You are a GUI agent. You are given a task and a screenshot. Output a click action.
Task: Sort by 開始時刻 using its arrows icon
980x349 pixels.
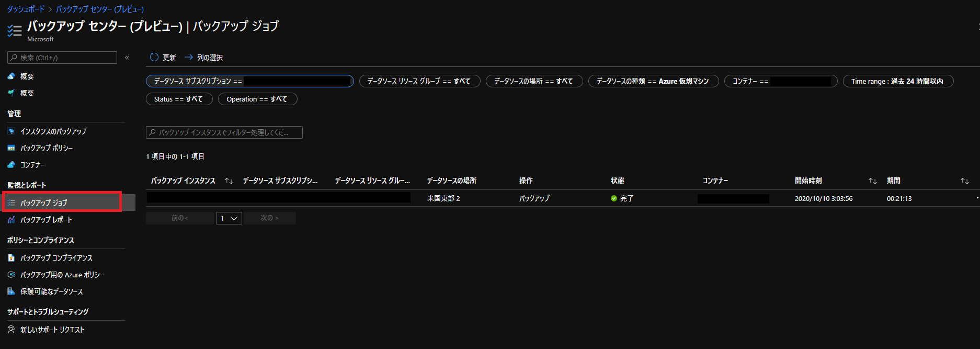point(873,181)
